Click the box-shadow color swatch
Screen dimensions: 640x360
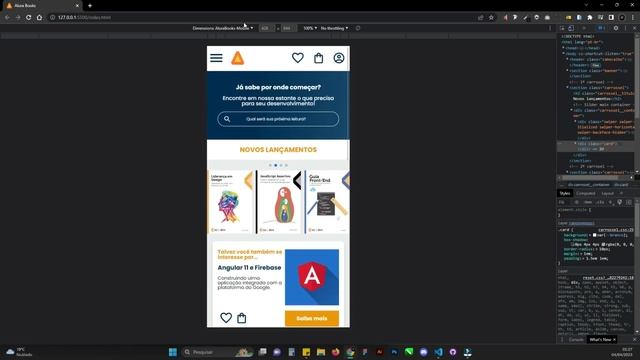(603, 244)
